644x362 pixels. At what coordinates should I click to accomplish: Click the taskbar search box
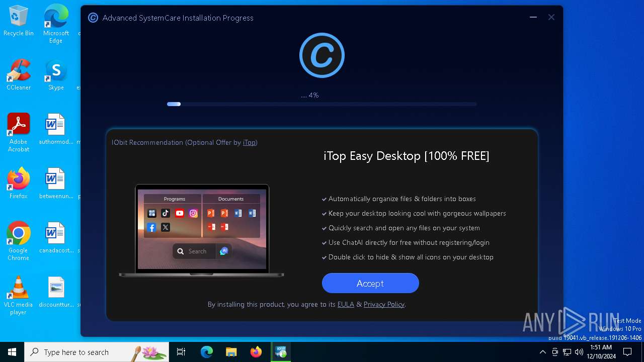pos(97,352)
